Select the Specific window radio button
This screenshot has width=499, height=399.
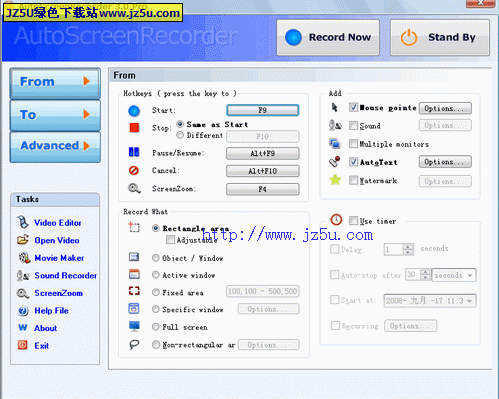(156, 309)
